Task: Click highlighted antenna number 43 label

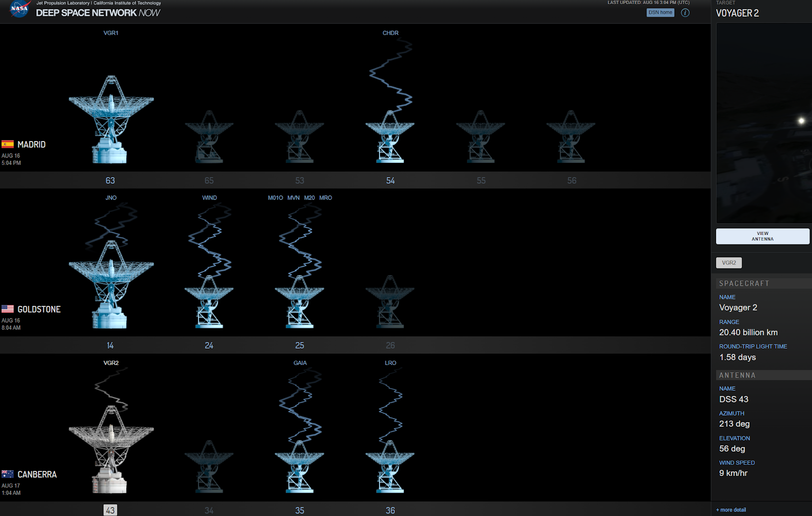Action: tap(110, 510)
